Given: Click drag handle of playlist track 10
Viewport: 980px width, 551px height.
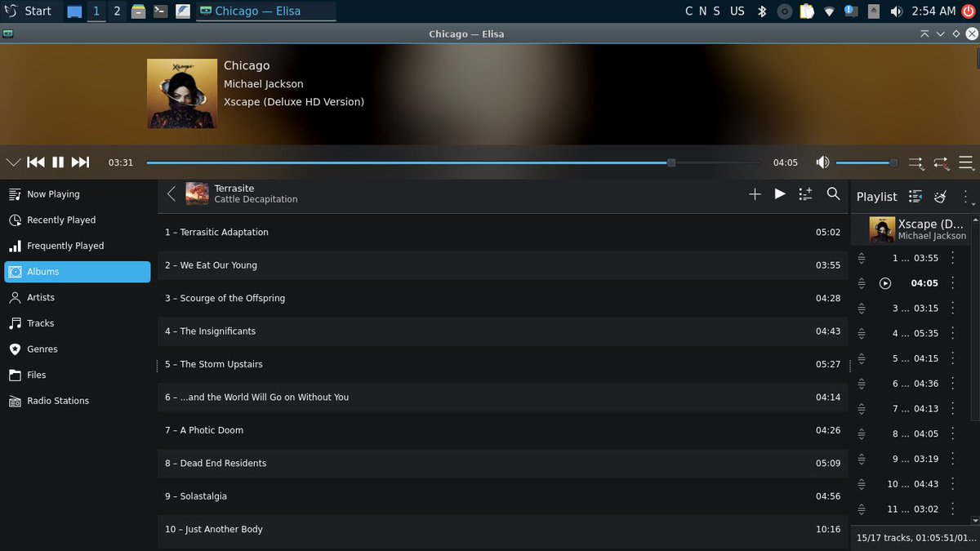Looking at the screenshot, I should coord(861,484).
